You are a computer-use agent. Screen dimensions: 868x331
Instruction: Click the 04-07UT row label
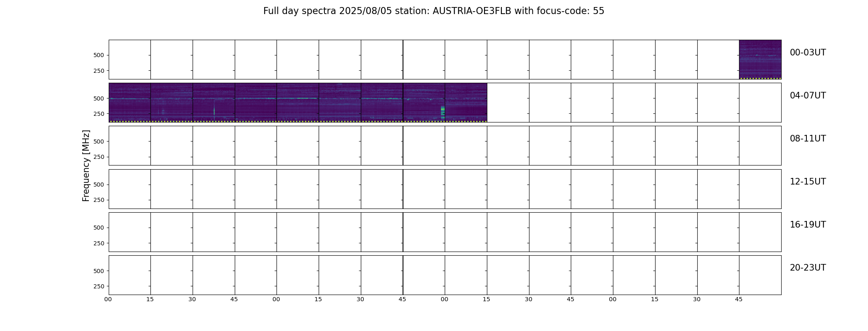(x=808, y=96)
